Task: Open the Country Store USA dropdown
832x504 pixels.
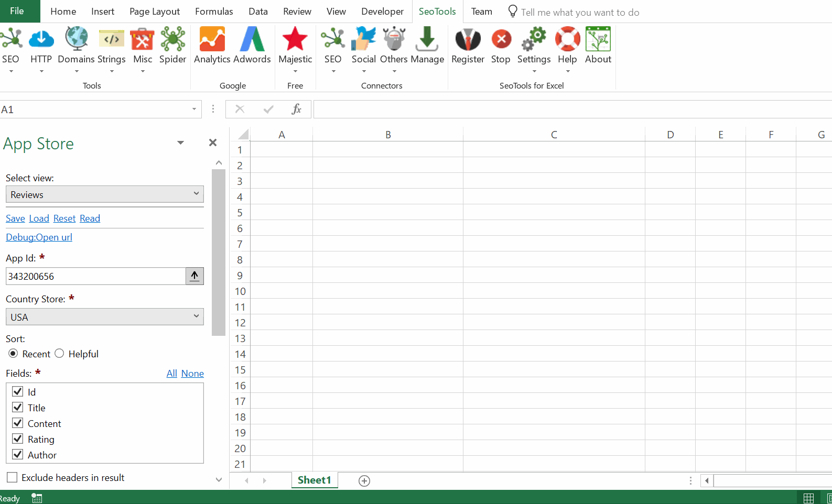Action: (x=105, y=317)
